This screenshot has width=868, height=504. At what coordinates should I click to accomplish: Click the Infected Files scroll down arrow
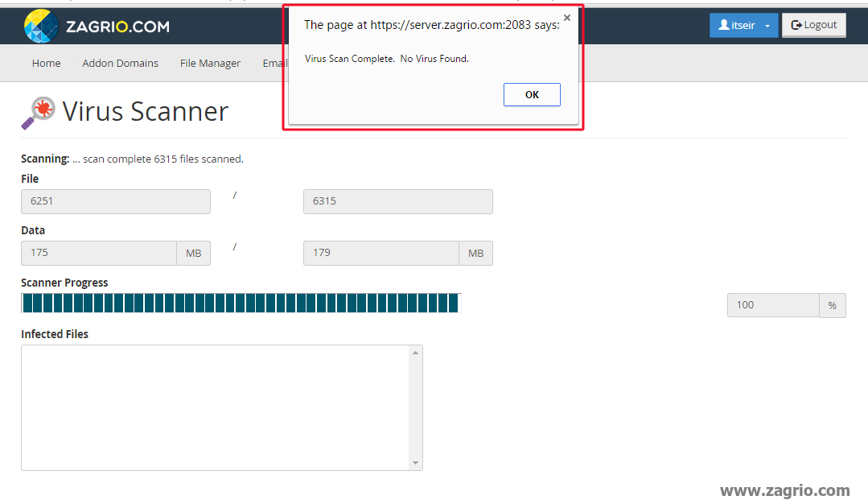coord(415,463)
